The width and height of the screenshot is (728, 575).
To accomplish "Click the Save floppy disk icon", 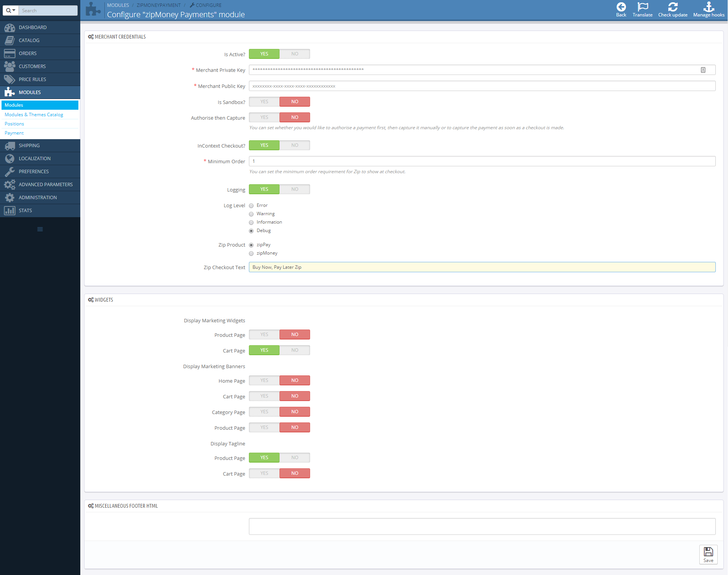I will click(708, 552).
